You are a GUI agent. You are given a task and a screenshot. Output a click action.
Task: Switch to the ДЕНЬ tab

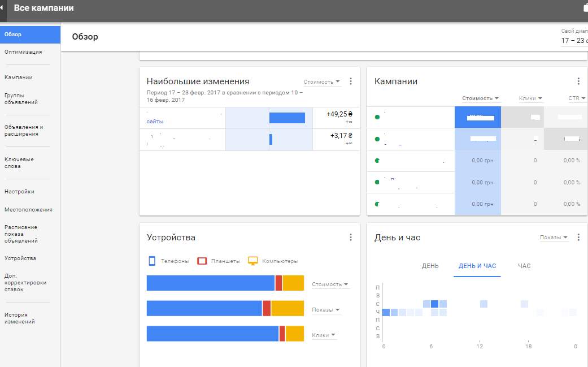pyautogui.click(x=430, y=266)
